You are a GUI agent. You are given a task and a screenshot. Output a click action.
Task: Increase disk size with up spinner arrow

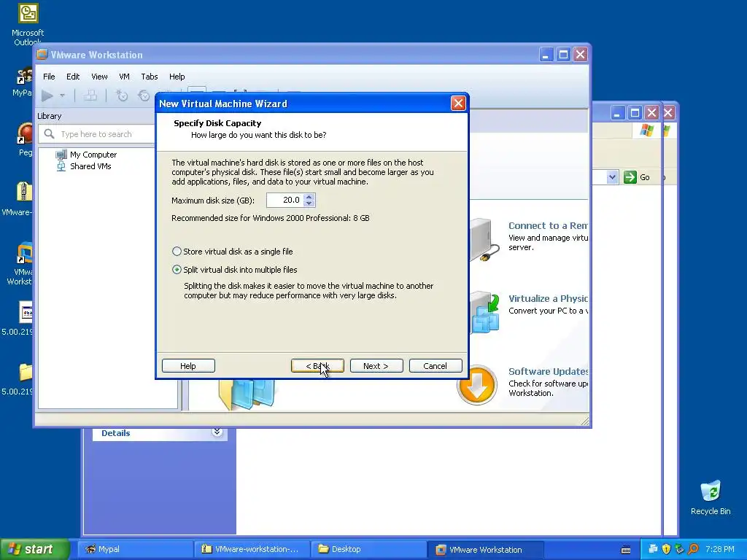click(x=309, y=197)
